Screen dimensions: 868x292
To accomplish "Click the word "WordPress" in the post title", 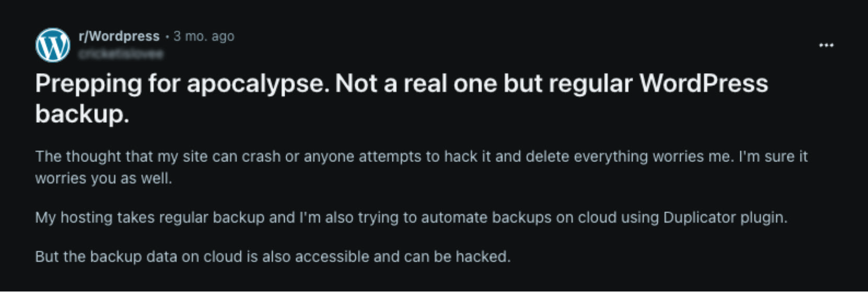I will [x=703, y=84].
